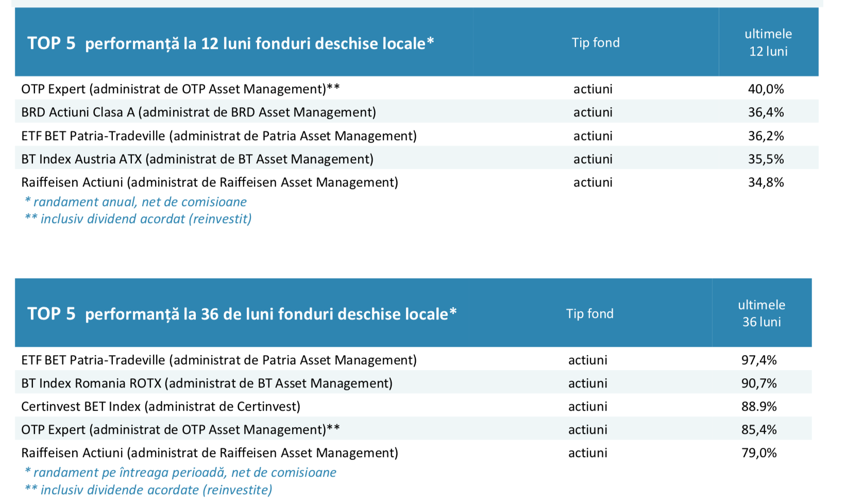Click Raiffeisen Actiuni in 36-month table
This screenshot has height=504, width=845.
click(210, 453)
